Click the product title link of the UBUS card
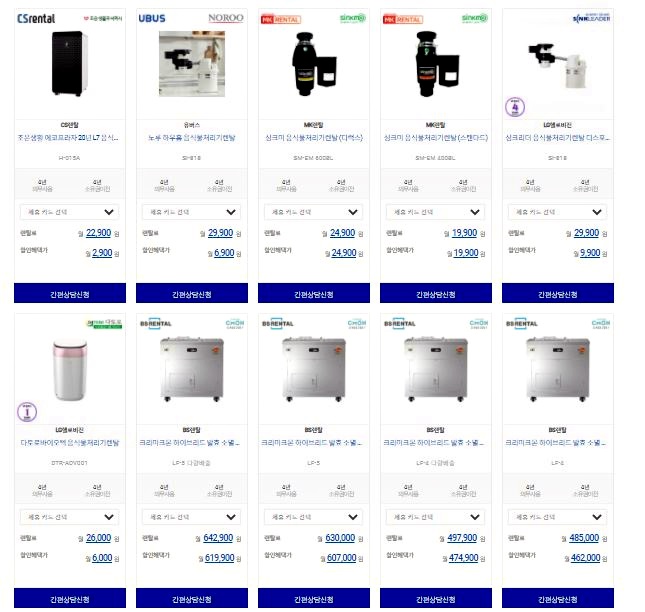Viewport: 645px width, 612px height. pyautogui.click(x=192, y=138)
